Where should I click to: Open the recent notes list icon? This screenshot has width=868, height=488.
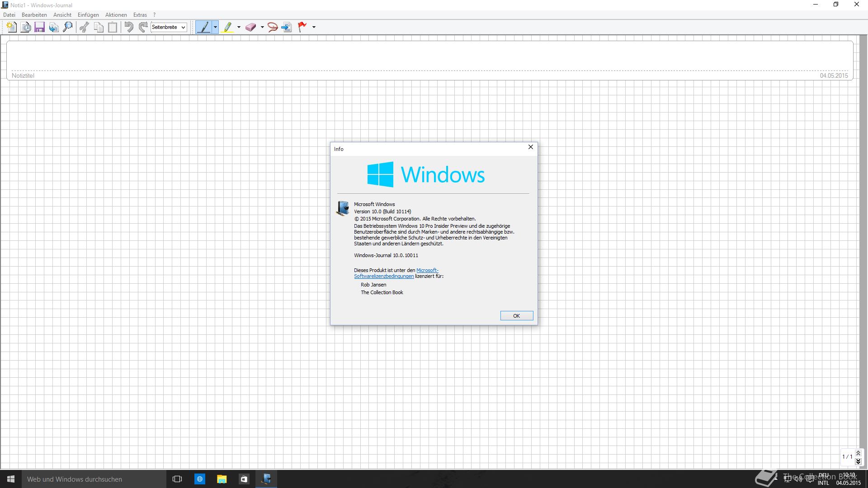26,27
